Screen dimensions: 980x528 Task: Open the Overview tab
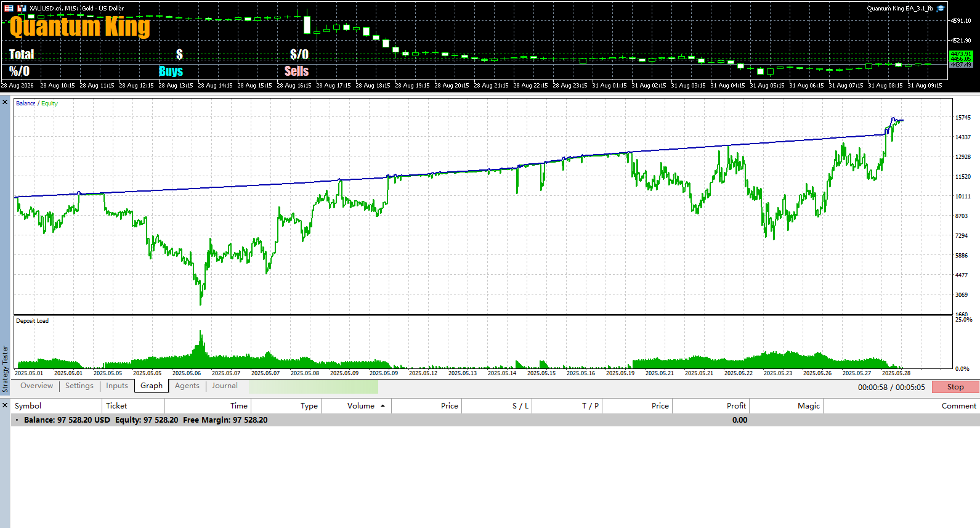tap(36, 386)
